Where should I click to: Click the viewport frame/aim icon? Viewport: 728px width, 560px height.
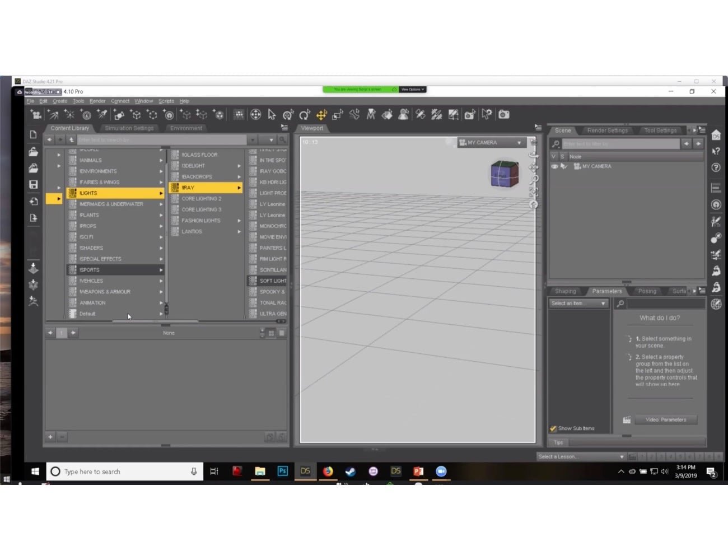pyautogui.click(x=534, y=192)
